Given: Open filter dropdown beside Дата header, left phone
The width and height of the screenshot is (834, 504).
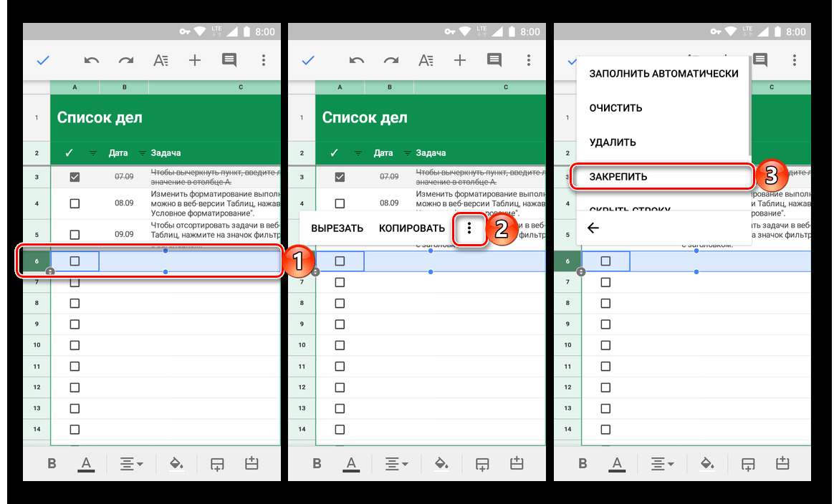Looking at the screenshot, I should [x=142, y=153].
